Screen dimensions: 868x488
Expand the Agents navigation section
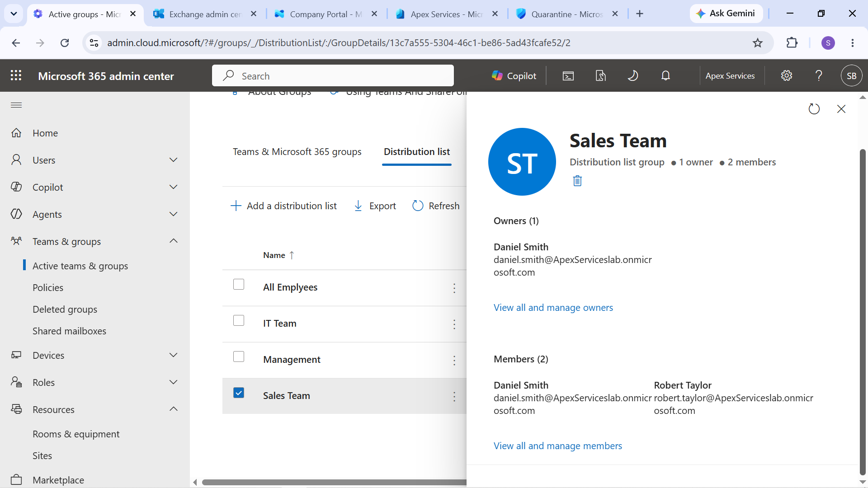174,214
